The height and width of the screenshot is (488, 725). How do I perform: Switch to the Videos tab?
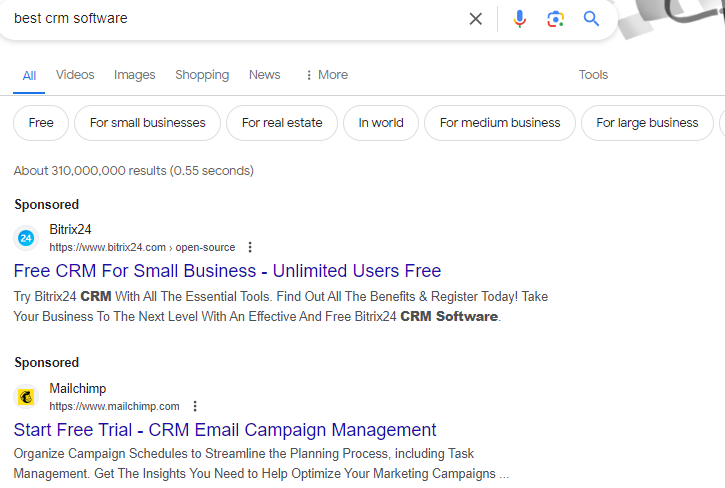(x=75, y=75)
